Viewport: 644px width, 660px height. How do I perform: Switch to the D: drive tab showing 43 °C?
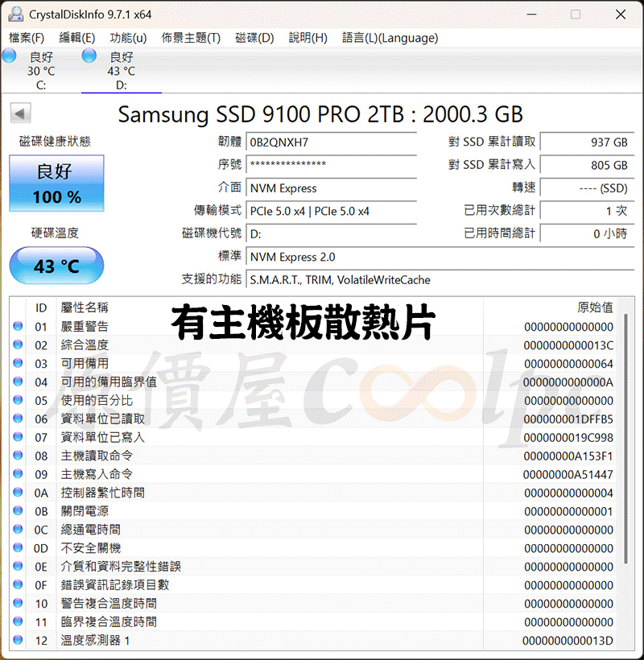[x=122, y=71]
